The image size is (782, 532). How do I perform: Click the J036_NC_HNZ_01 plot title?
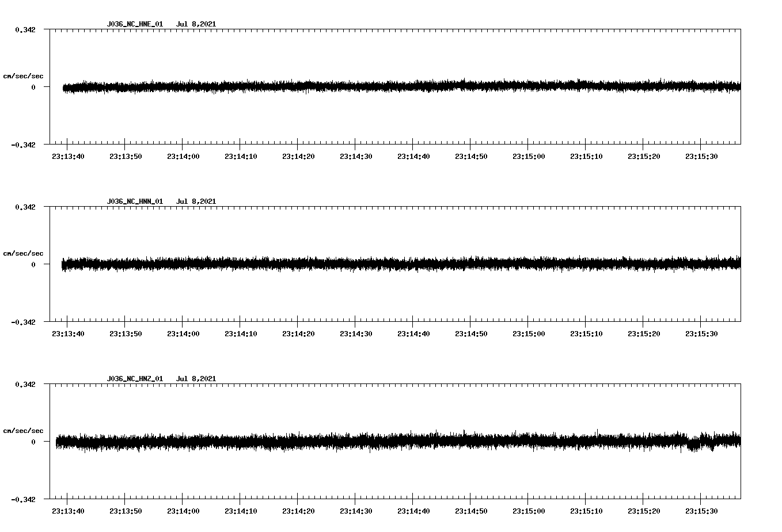[135, 379]
